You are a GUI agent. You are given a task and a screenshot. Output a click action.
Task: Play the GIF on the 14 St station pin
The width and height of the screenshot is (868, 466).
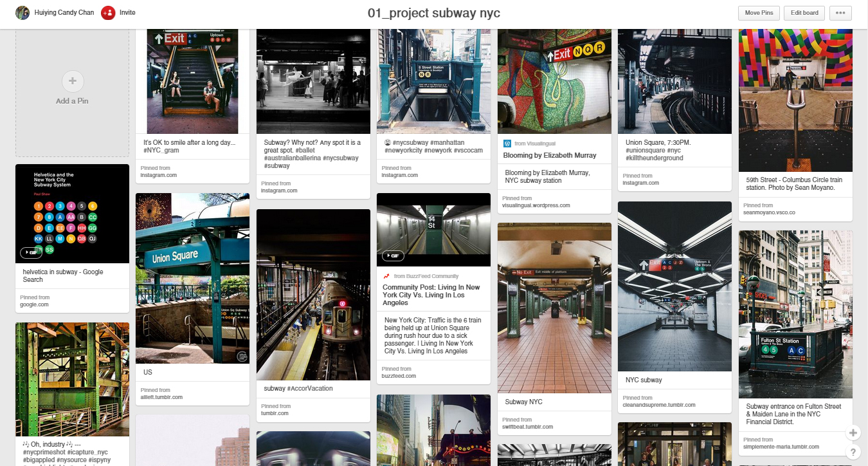click(x=392, y=256)
